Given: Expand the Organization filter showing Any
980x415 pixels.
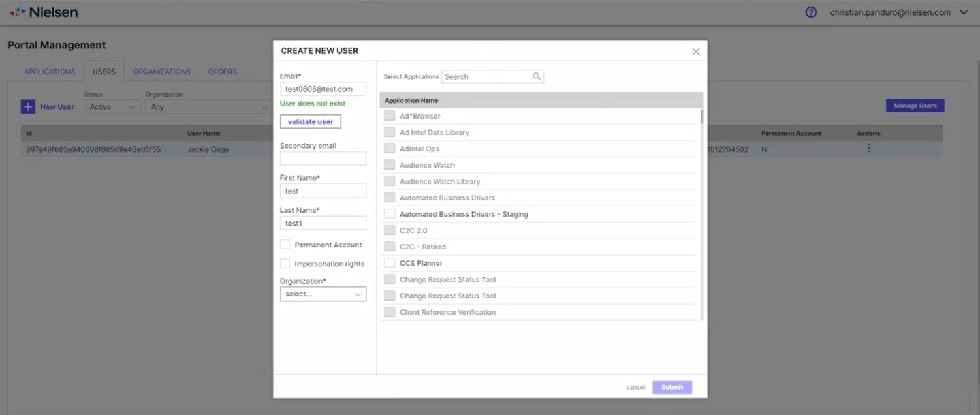Looking at the screenshot, I should [x=265, y=107].
